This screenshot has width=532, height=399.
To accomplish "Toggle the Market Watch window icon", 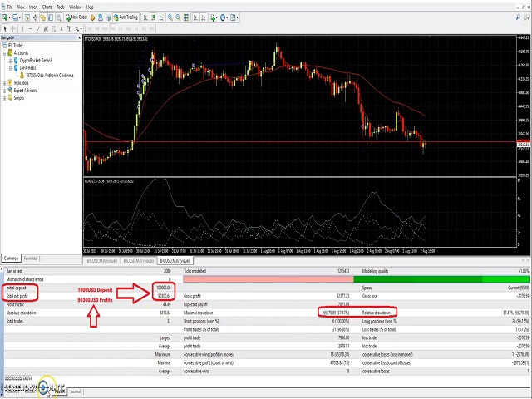I will (27, 17).
